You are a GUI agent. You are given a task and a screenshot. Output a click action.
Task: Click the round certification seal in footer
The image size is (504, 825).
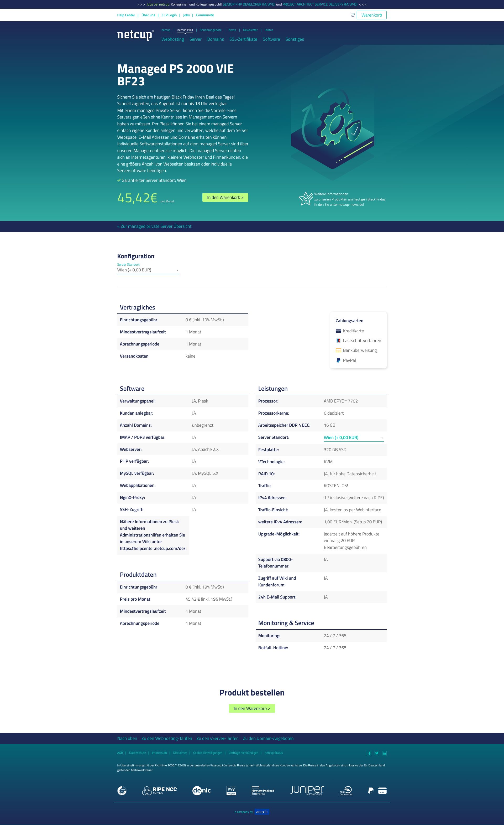[x=122, y=791]
